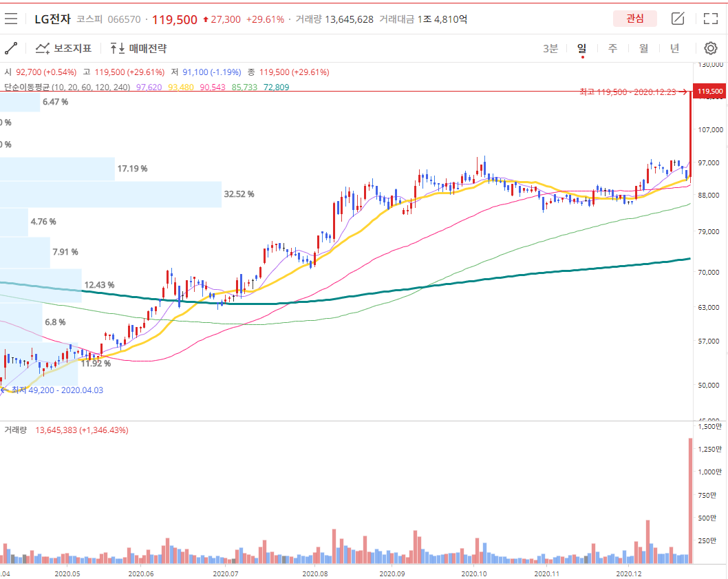Screen dimensions: 728x579
Task: Click the tallest volume bar at far right
Action: coord(690,501)
